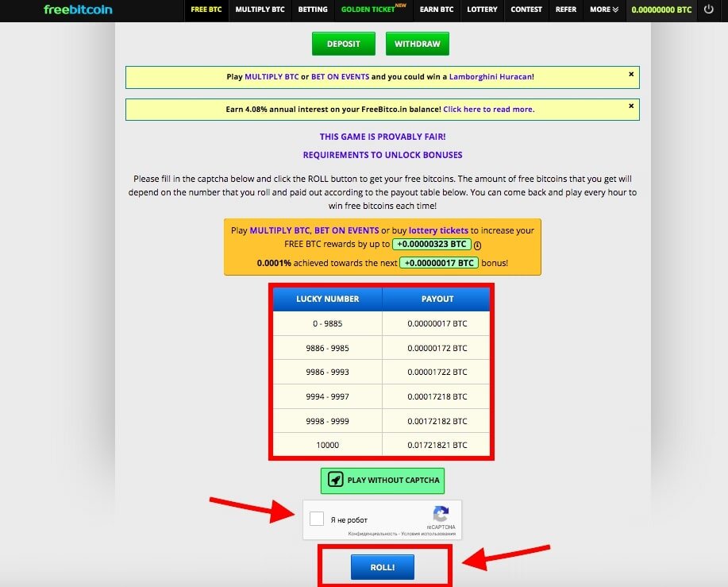The width and height of the screenshot is (728, 587).
Task: Click the "0 - 9885" lucky number cell
Action: (327, 323)
